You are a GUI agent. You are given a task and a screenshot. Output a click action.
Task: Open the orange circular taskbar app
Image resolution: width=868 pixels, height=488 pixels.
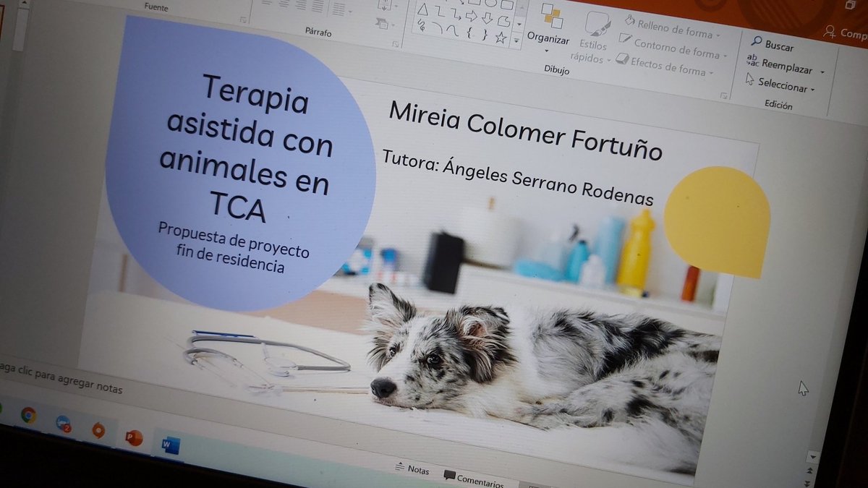click(x=98, y=430)
